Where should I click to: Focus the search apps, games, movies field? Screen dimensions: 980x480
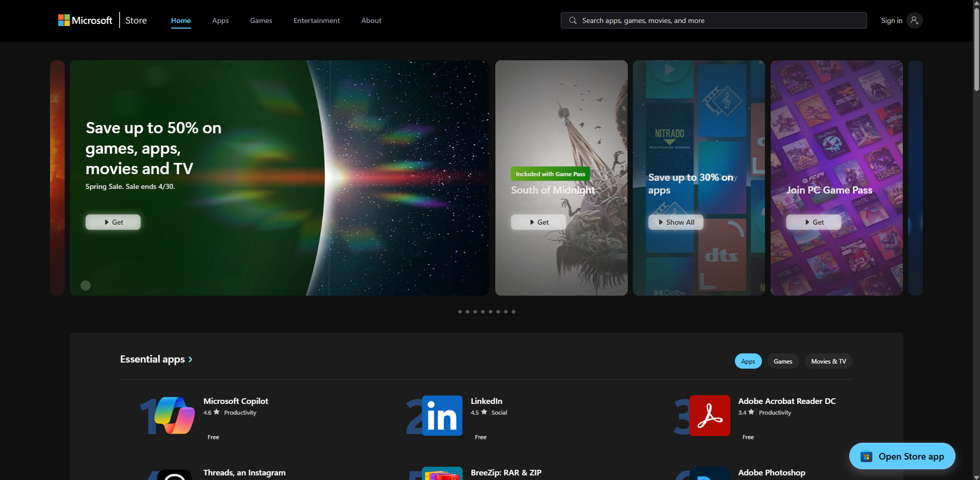pos(714,20)
